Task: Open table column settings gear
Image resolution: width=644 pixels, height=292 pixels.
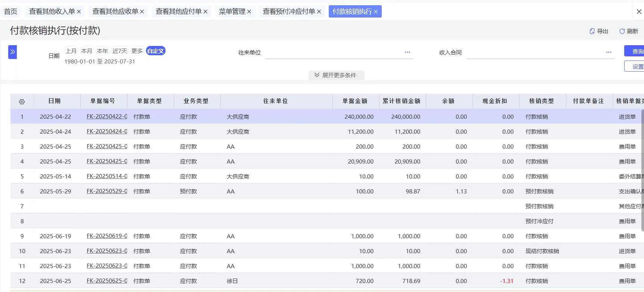Action: click(22, 102)
